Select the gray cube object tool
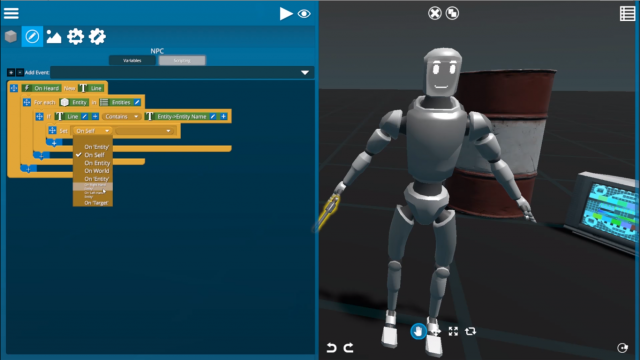This screenshot has width=640, height=360. coord(11,37)
